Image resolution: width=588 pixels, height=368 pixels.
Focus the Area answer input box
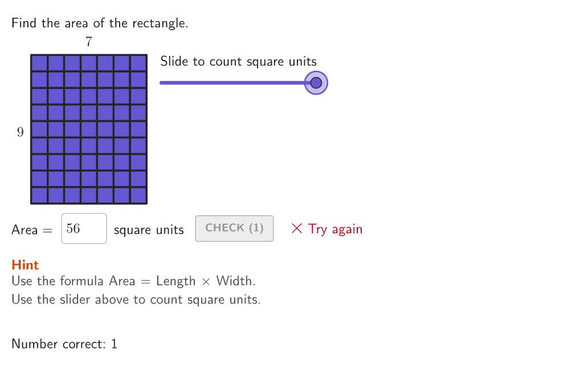[x=84, y=229]
